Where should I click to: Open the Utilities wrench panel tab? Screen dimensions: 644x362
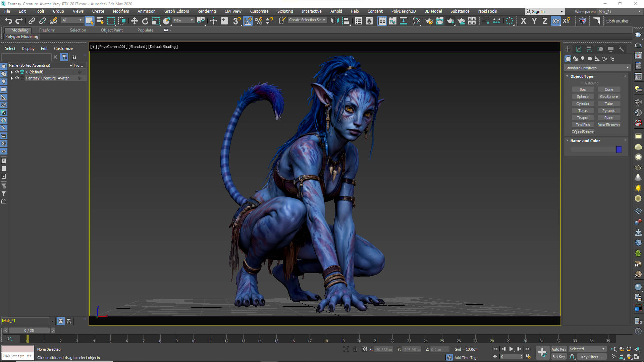coord(621,49)
